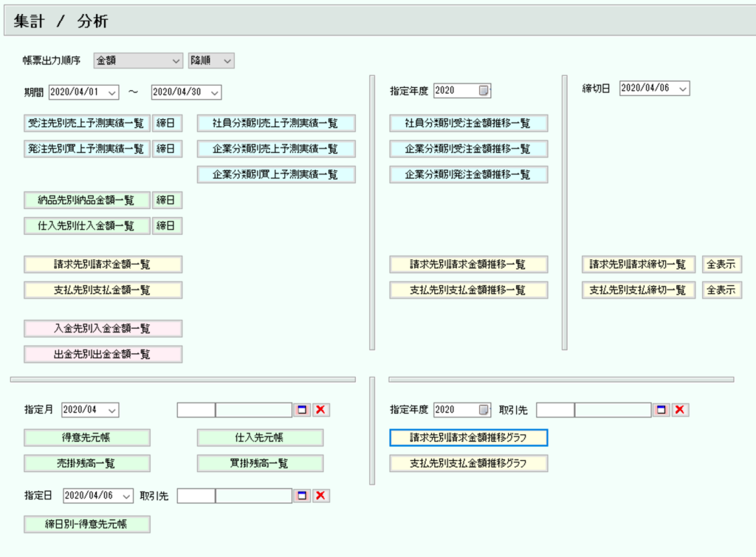Click 取引先 code field in 指定年度 row

(555, 410)
